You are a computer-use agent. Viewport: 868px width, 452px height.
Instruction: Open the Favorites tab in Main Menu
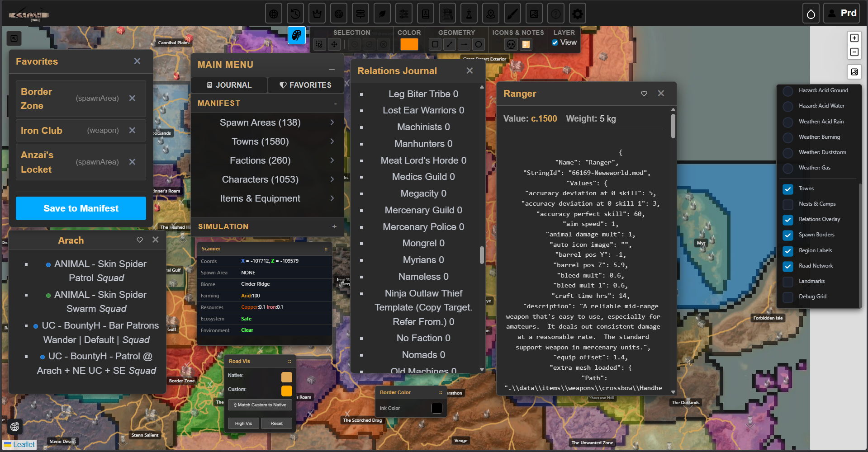point(305,85)
